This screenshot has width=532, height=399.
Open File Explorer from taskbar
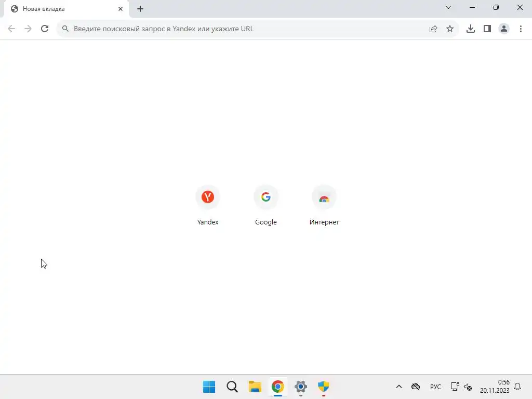(x=255, y=387)
